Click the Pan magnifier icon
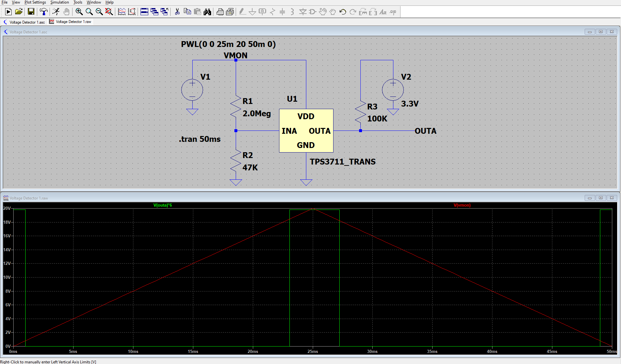Viewport: 621px width, 364px height. point(89,12)
